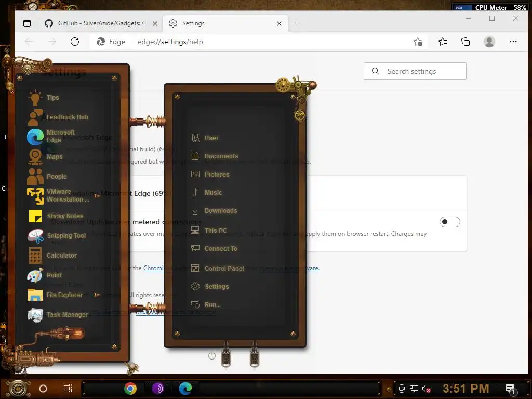The height and width of the screenshot is (399, 532).
Task: Open Task Manager
Action: click(x=58, y=315)
